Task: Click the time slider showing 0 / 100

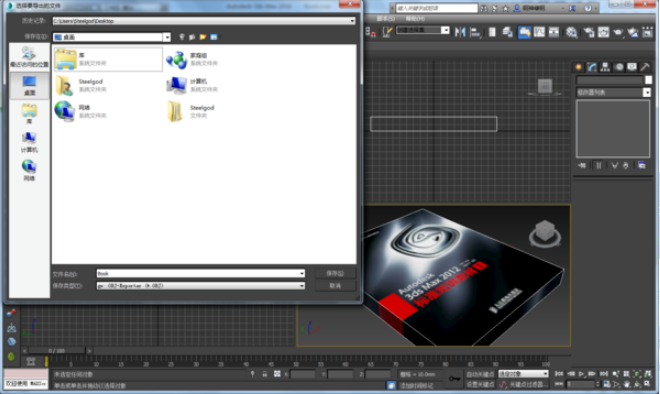Action: [x=56, y=350]
